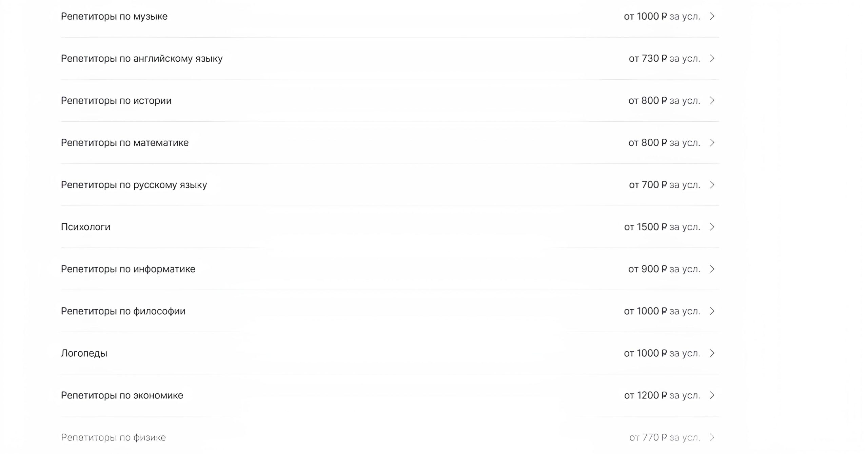Open the music tutors category link
This screenshot has height=454, width=868.
coord(114,16)
